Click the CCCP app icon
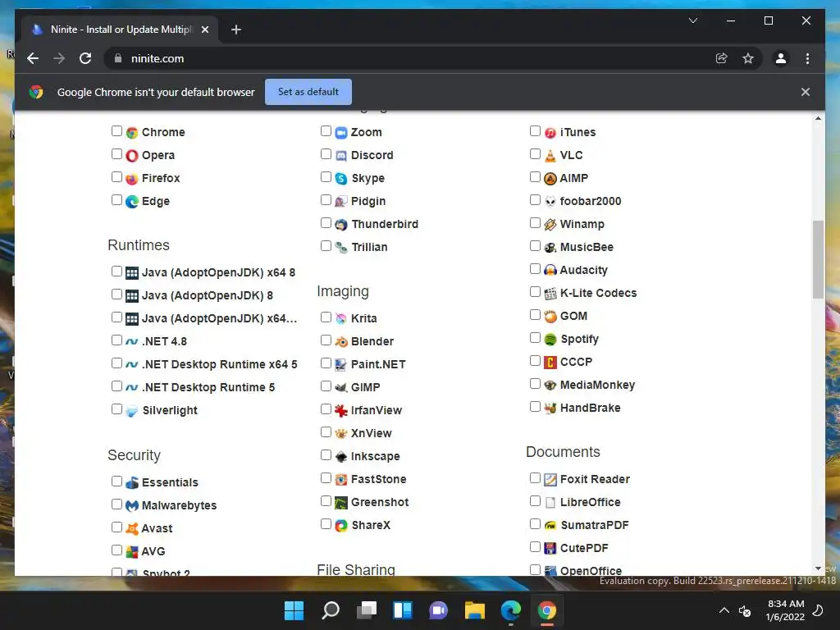Viewport: 840px width, 630px height. point(550,362)
